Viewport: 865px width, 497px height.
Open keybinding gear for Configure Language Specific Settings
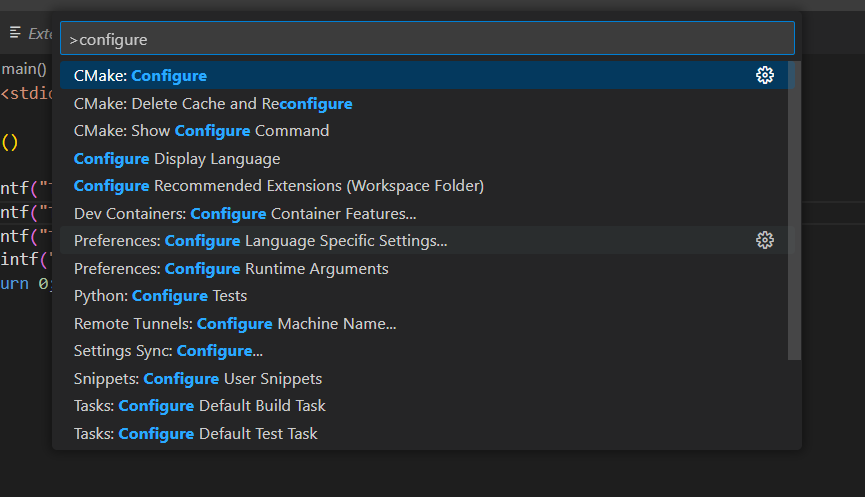pyautogui.click(x=765, y=240)
